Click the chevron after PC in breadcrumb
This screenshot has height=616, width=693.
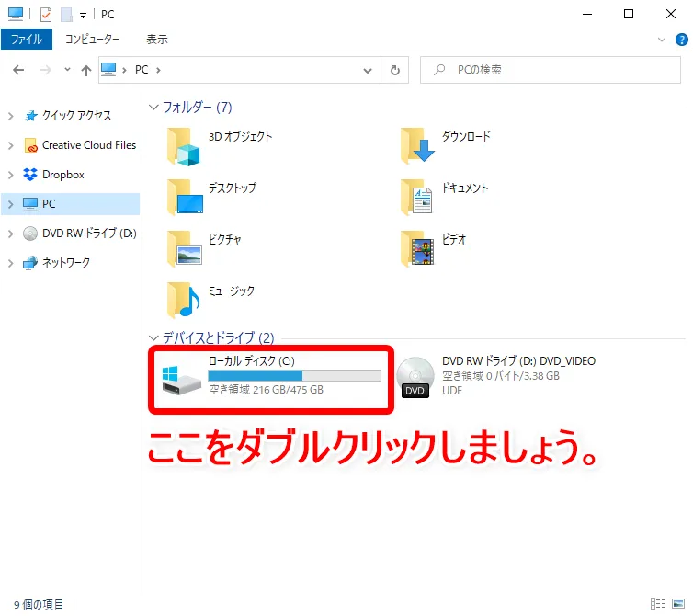tap(158, 70)
